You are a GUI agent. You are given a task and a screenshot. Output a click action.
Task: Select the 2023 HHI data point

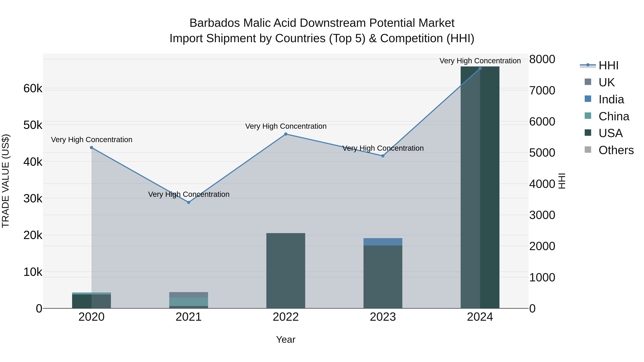click(383, 156)
